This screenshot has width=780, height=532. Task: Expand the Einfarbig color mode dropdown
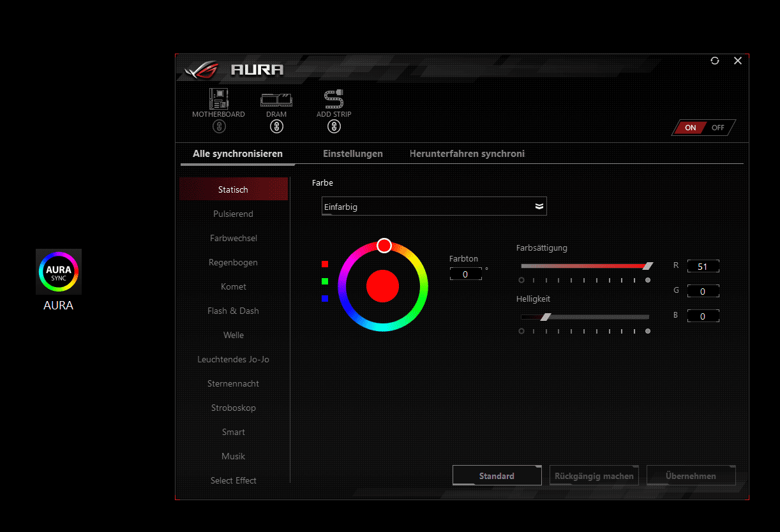434,206
